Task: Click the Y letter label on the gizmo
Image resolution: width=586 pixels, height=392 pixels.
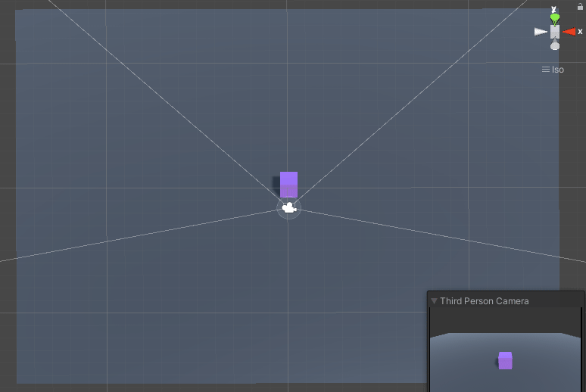Action: coord(554,9)
